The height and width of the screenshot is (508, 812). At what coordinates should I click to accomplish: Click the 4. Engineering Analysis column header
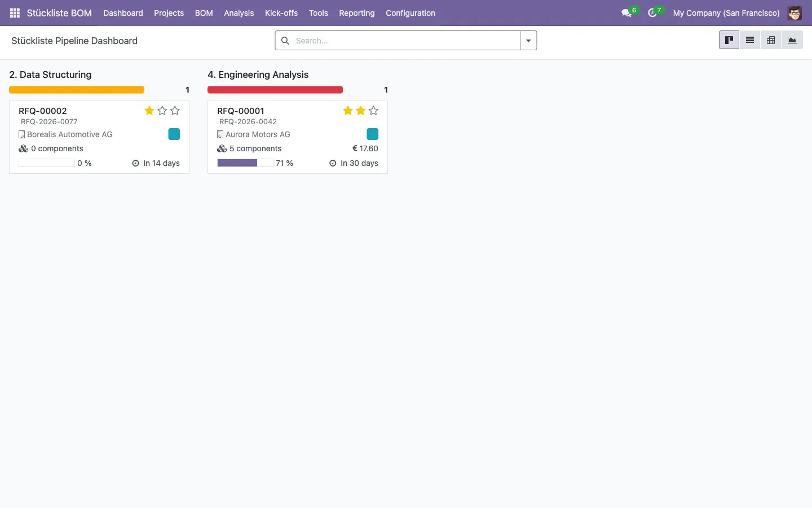258,75
